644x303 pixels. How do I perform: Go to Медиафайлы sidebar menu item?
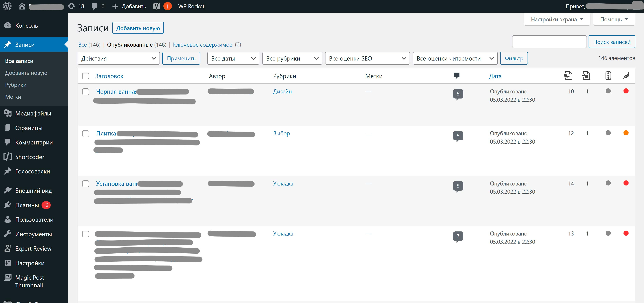click(33, 113)
